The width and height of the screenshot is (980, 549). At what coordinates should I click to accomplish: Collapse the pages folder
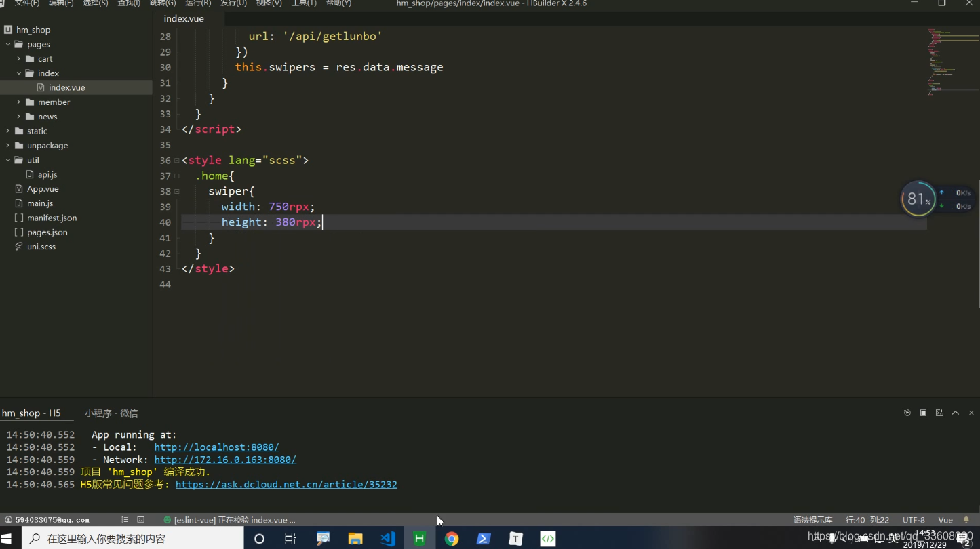8,44
